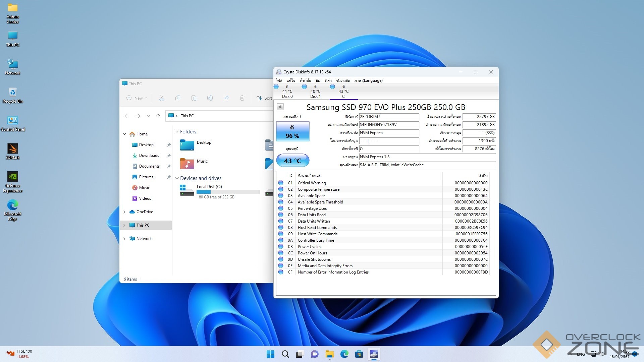Image resolution: width=644 pixels, height=362 pixels.
Task: Open the Sort dropdown in Explorer
Action: coord(264,98)
